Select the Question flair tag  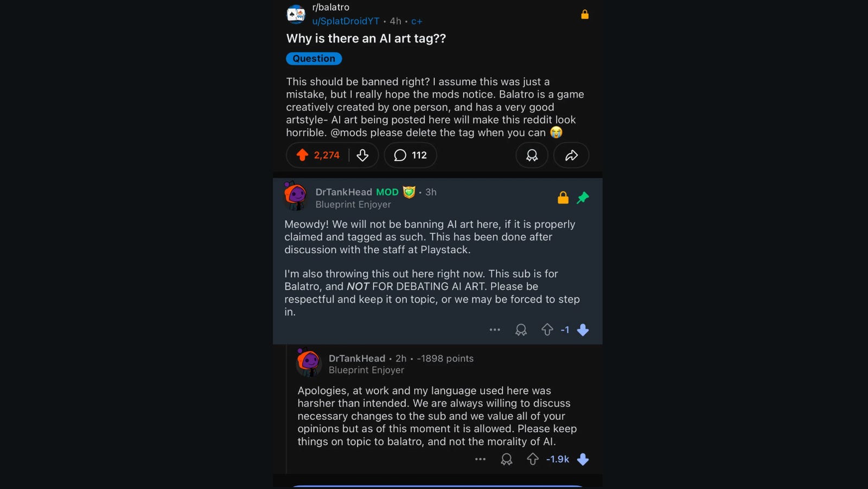click(314, 59)
